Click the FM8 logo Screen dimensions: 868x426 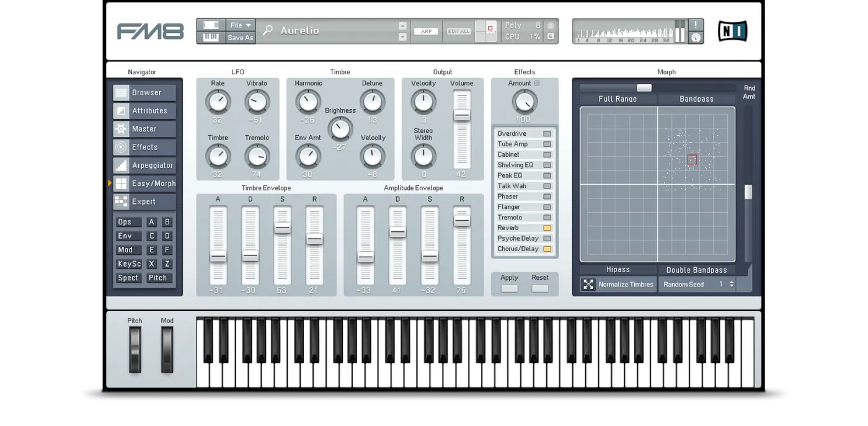150,32
